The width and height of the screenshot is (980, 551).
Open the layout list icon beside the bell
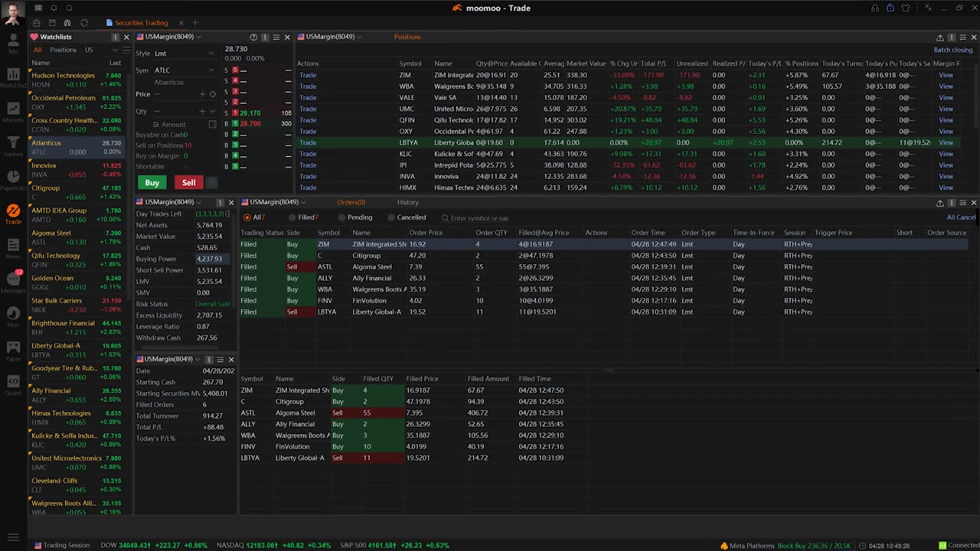38,8
